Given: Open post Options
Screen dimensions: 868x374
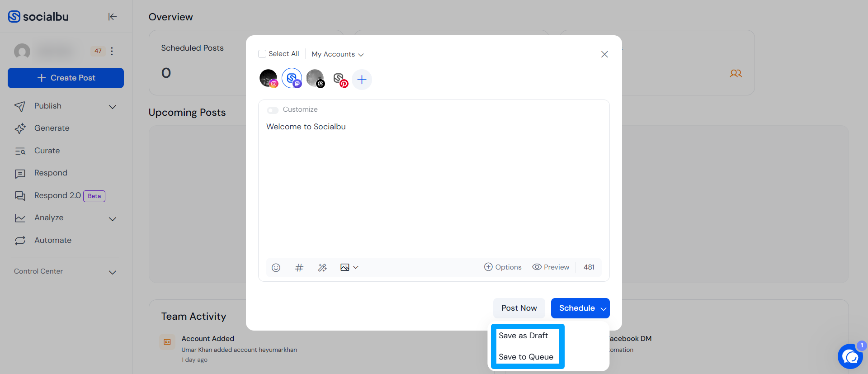Looking at the screenshot, I should [x=503, y=267].
